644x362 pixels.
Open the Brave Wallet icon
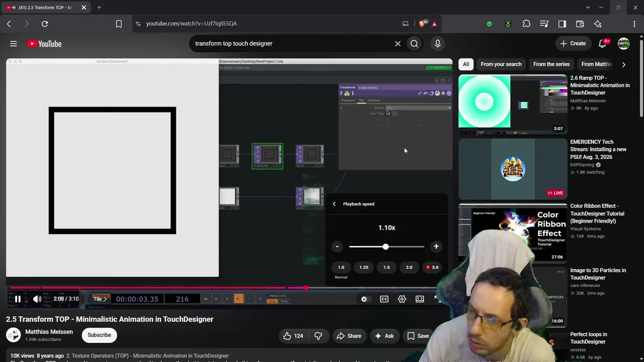pyautogui.click(x=580, y=24)
